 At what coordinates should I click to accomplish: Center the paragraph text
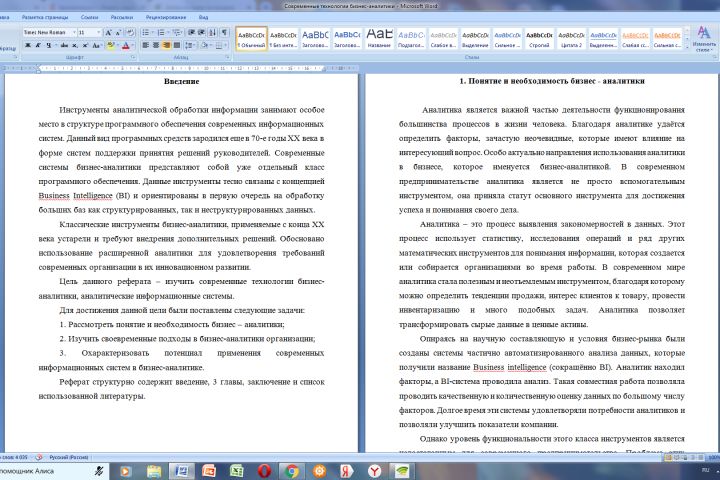coord(156,45)
